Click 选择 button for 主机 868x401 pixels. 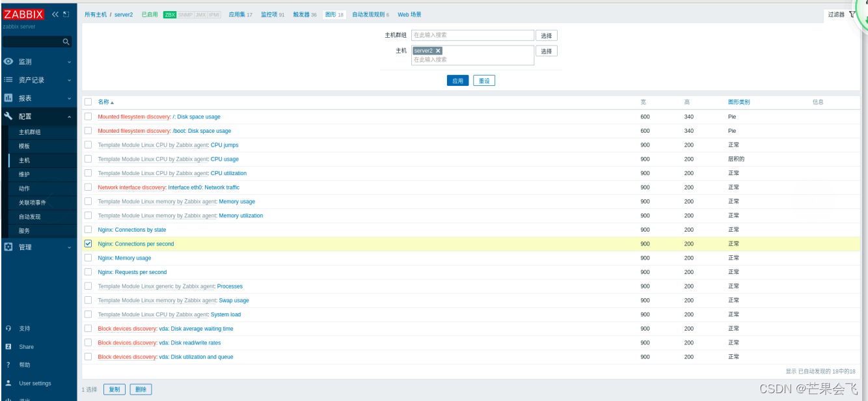tap(547, 51)
